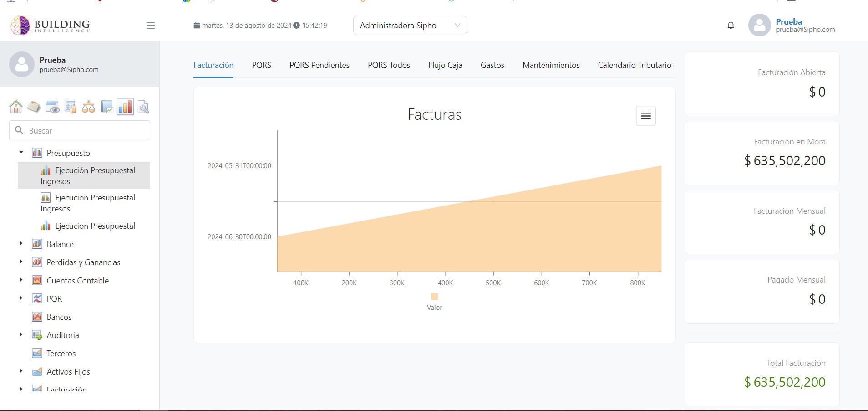
Task: Open the Administradora Sipho dropdown
Action: (410, 26)
